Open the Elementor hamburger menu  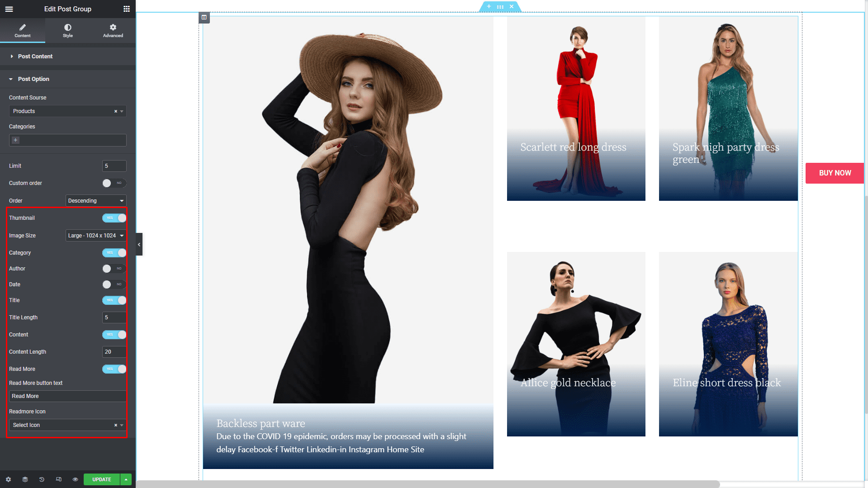[x=9, y=9]
